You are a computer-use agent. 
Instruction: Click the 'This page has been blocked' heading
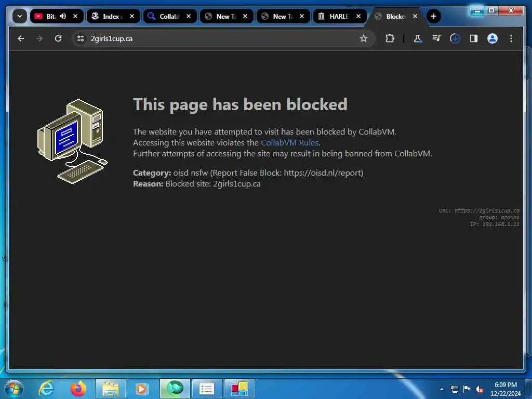[x=240, y=105]
